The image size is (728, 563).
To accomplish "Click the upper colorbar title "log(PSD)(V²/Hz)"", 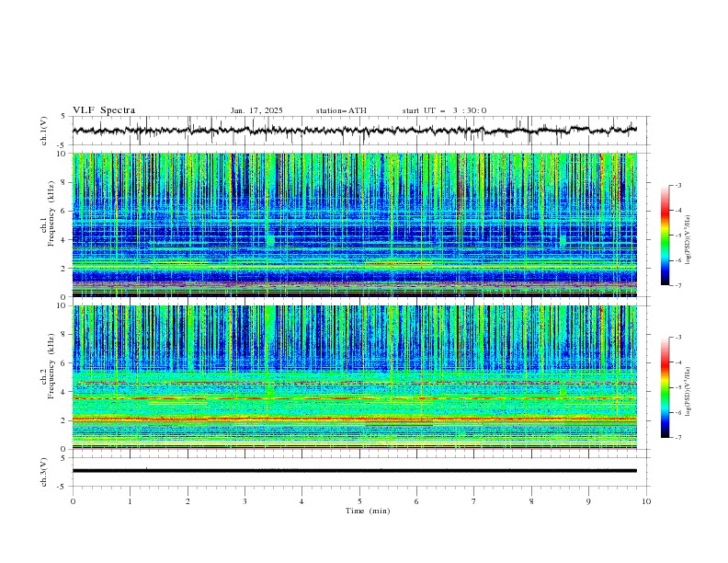I will [x=688, y=240].
